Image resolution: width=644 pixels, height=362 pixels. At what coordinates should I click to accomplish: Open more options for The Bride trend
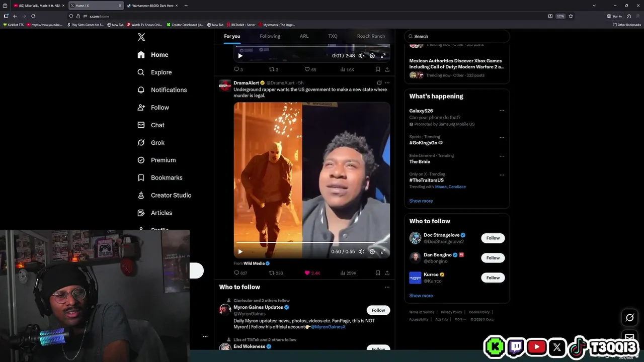tap(502, 156)
